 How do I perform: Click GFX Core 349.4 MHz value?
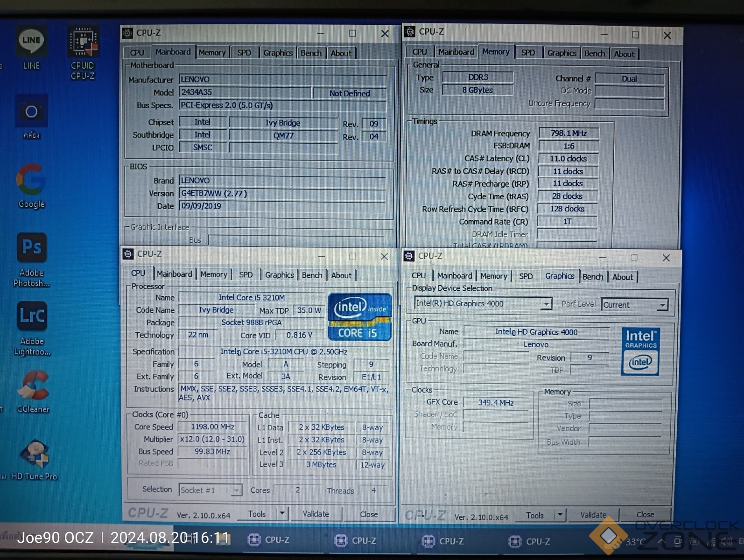(496, 402)
